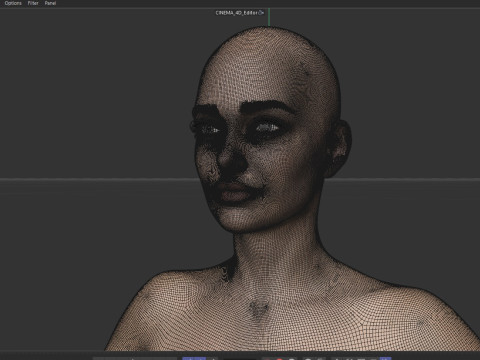Open the Filter viewport menu
The image size is (480, 360).
(x=33, y=3)
